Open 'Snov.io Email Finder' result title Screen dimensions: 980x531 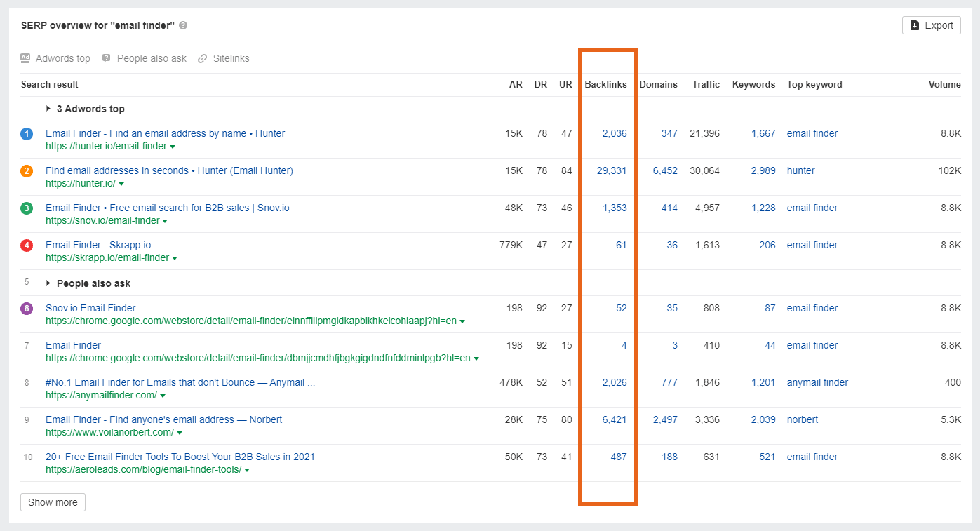(90, 308)
